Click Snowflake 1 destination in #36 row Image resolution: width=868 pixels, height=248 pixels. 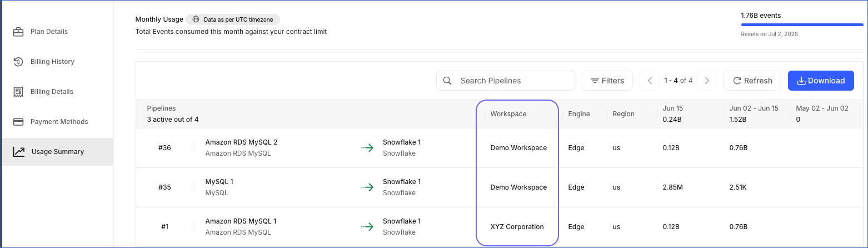402,142
